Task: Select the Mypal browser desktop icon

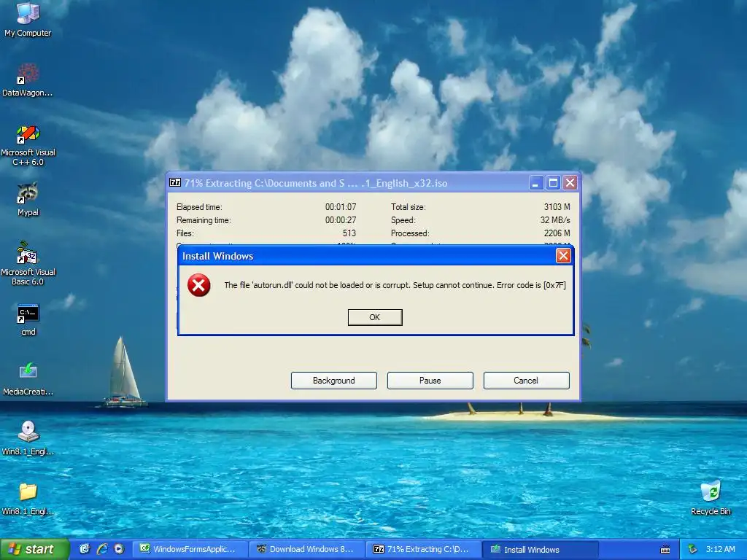Action: coord(28,199)
